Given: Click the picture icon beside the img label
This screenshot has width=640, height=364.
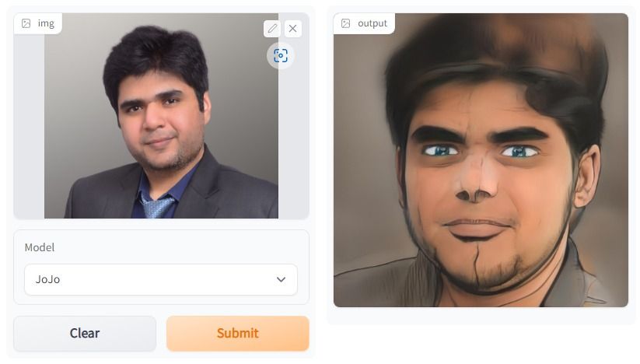Looking at the screenshot, I should [x=26, y=23].
